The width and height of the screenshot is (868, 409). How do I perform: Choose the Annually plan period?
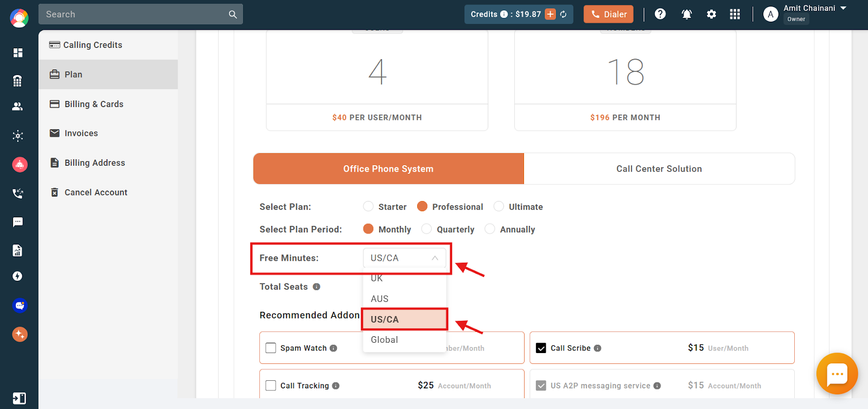tap(490, 229)
